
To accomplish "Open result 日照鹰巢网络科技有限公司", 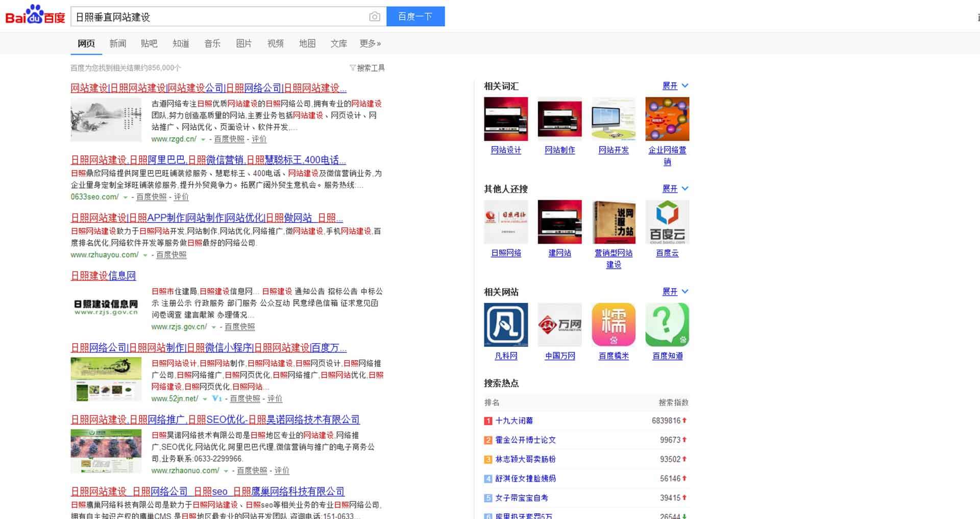I will [208, 491].
